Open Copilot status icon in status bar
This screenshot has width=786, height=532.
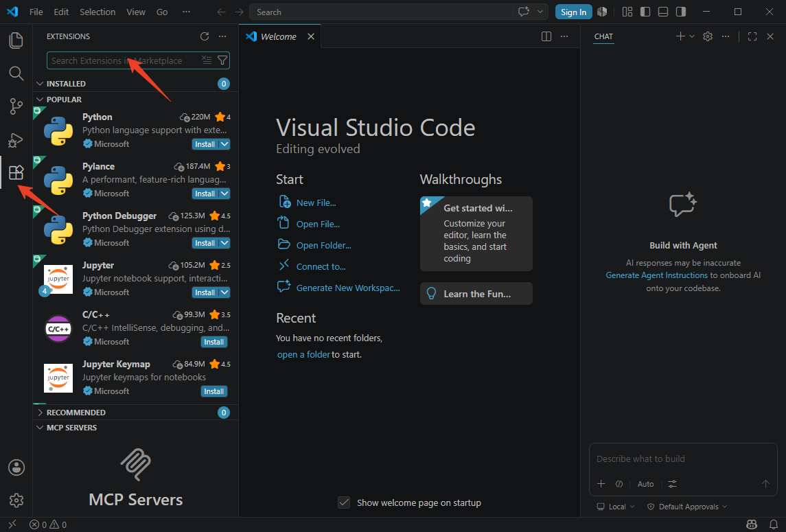(x=752, y=524)
